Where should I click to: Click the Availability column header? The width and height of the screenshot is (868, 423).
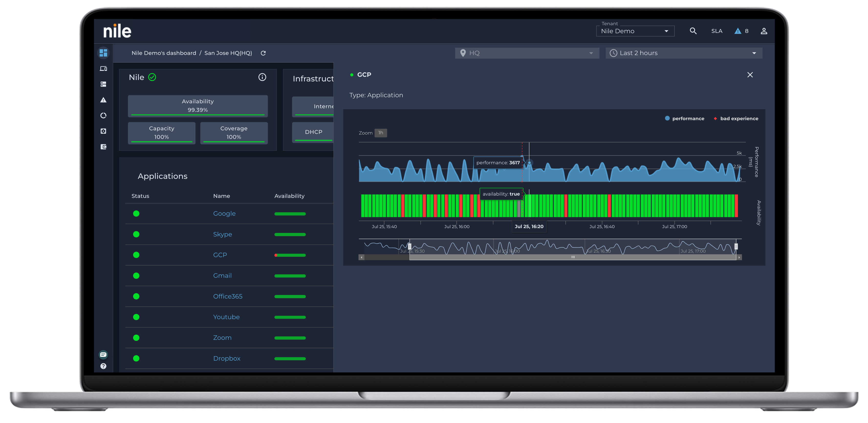click(x=289, y=196)
